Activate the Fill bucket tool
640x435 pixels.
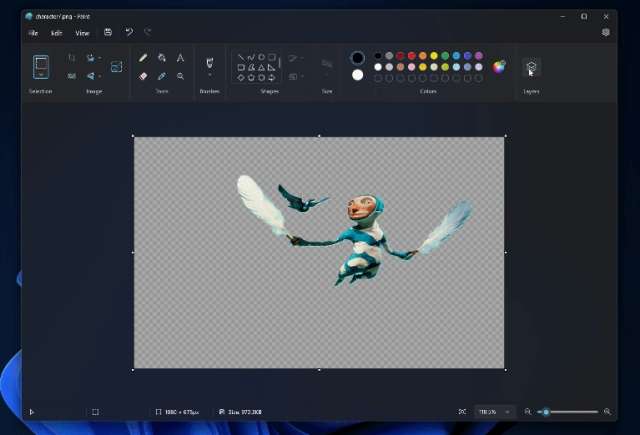pos(162,58)
